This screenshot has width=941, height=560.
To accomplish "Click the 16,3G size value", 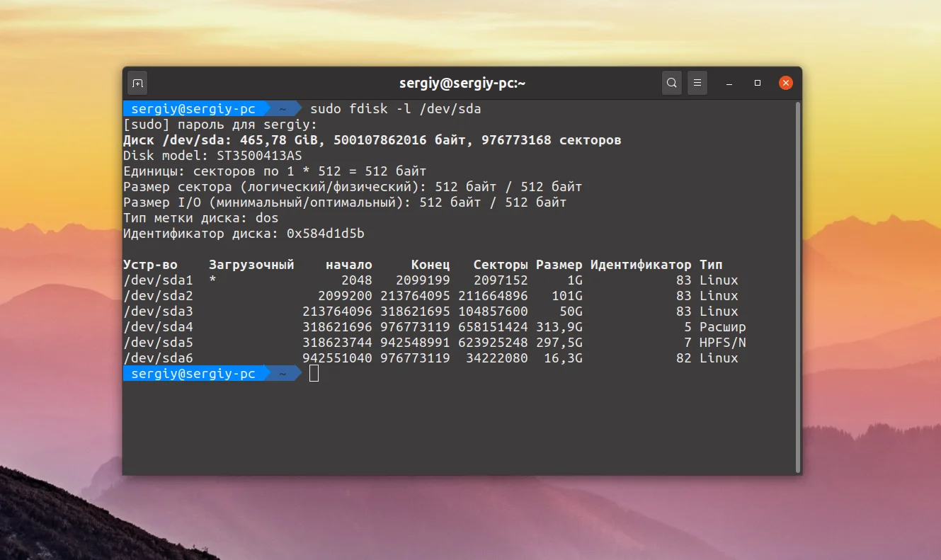I will tap(564, 358).
